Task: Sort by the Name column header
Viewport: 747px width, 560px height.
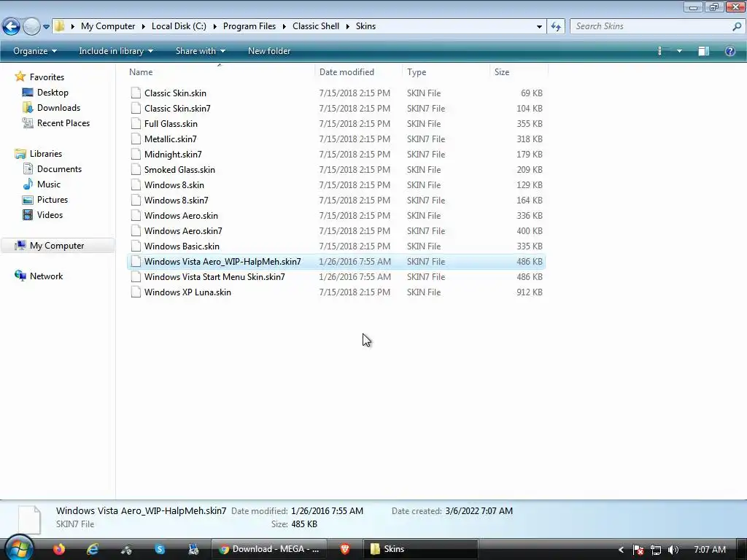Action: click(220, 72)
